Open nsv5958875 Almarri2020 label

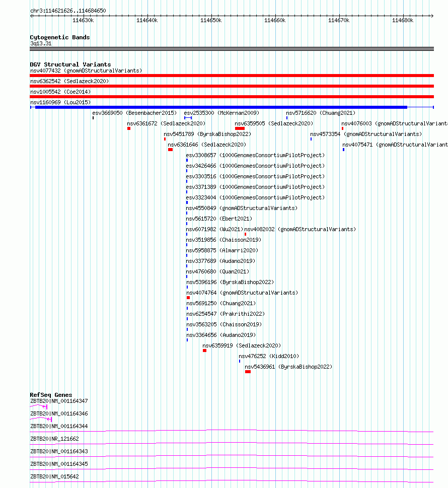pyautogui.click(x=222, y=250)
